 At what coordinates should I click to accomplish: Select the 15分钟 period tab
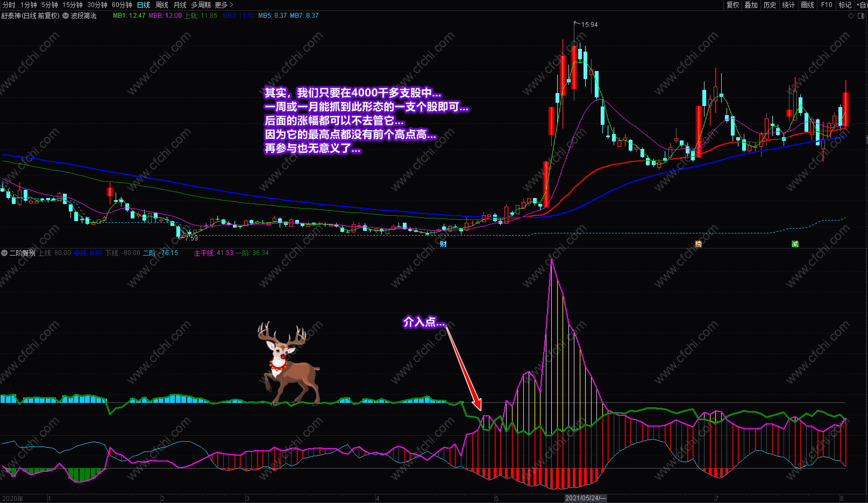73,5
